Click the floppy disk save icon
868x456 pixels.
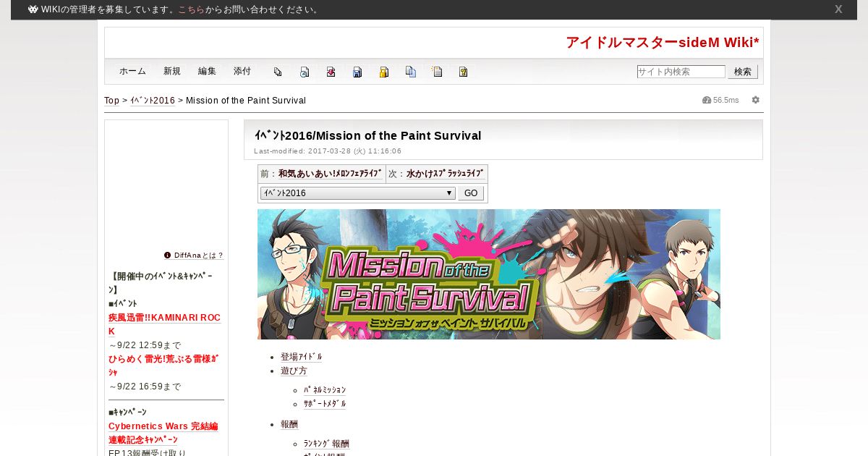click(x=357, y=72)
